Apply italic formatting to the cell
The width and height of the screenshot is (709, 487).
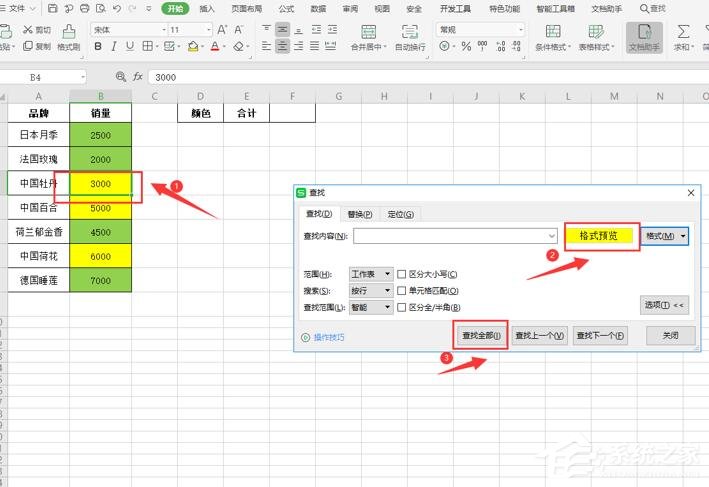pos(114,46)
